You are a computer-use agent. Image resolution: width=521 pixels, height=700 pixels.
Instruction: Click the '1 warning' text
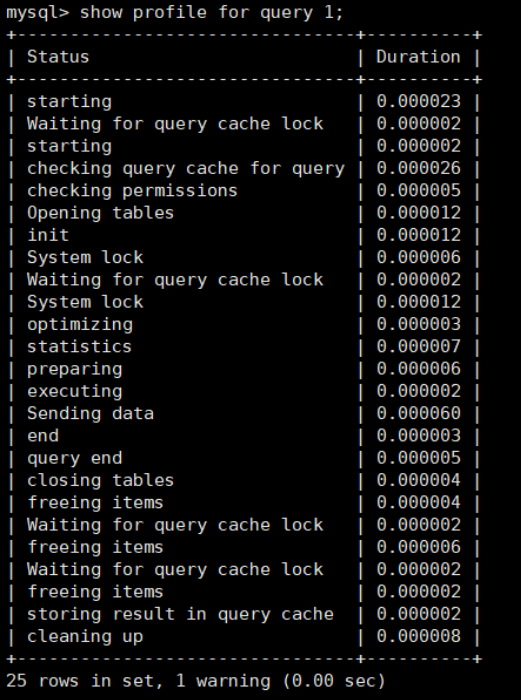click(223, 682)
